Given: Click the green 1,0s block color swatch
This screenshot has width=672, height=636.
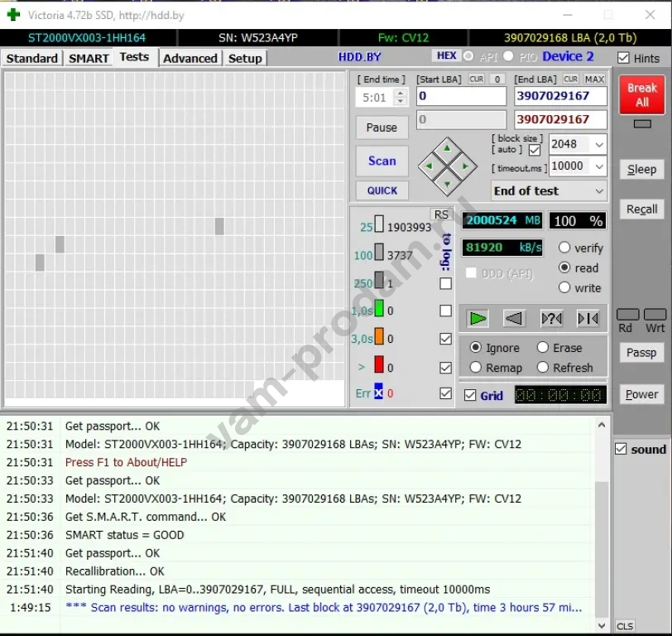Looking at the screenshot, I should 379,308.
